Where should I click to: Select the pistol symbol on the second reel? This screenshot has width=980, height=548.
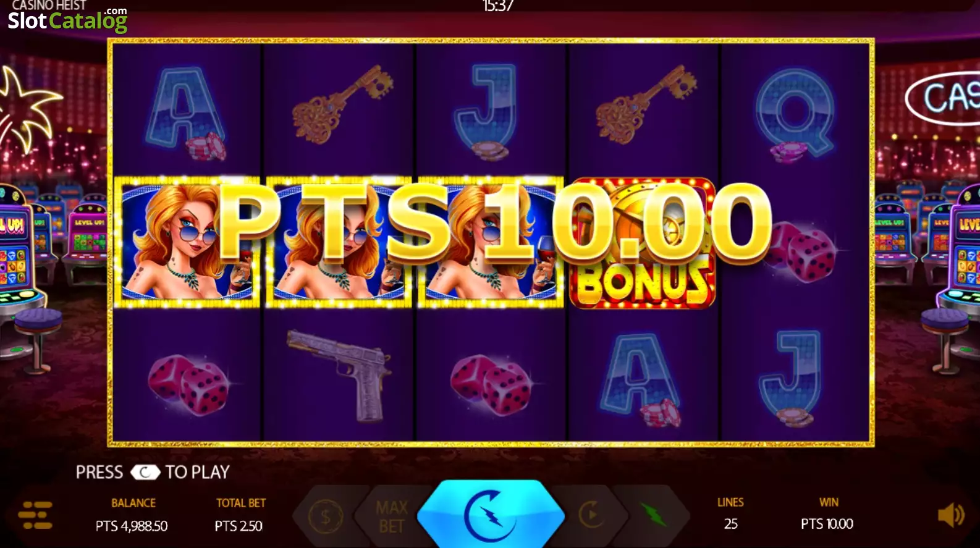pyautogui.click(x=339, y=374)
